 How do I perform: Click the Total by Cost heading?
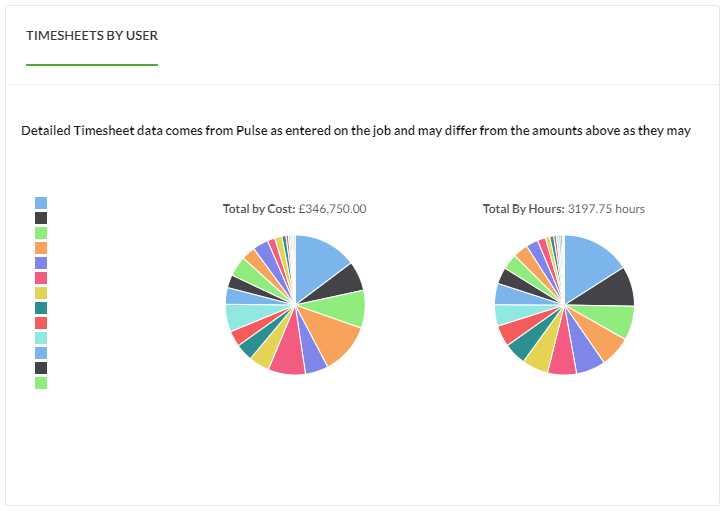pos(295,209)
